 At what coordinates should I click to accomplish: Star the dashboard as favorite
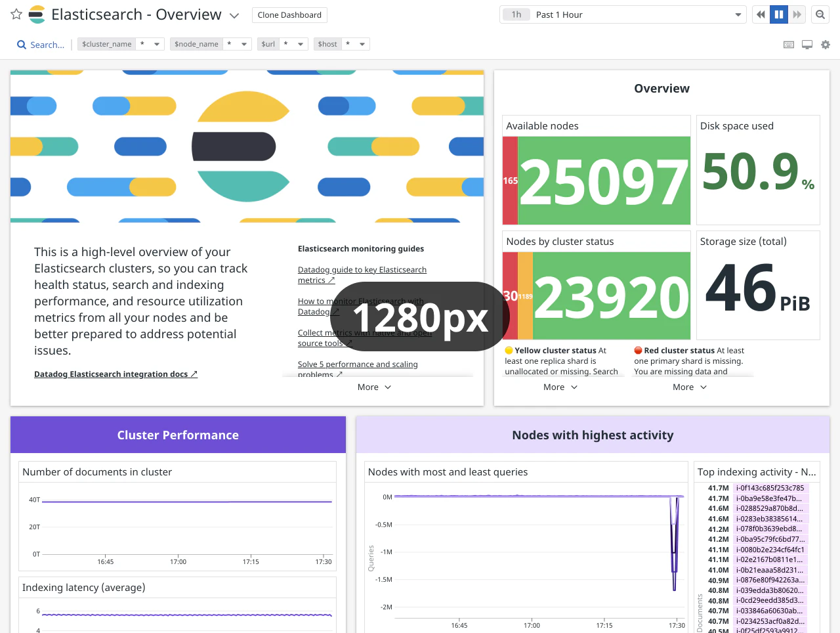pyautogui.click(x=16, y=14)
